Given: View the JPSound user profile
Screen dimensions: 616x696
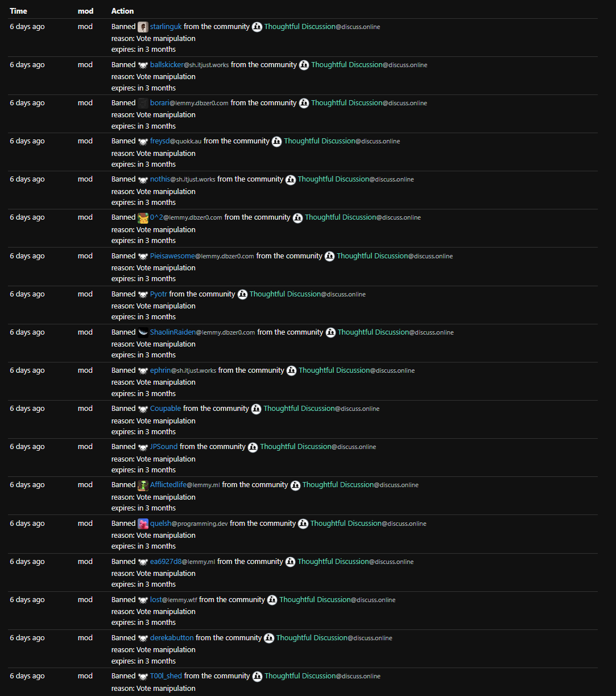Looking at the screenshot, I should coord(163,447).
